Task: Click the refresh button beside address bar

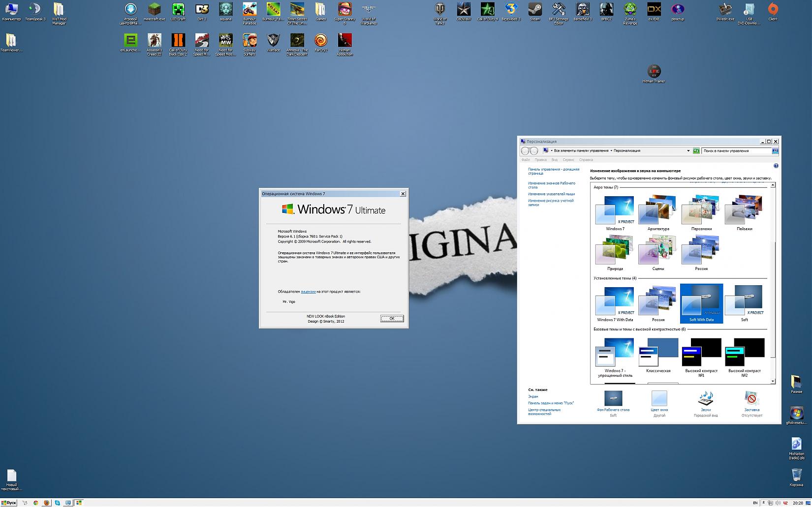Action: click(x=696, y=151)
